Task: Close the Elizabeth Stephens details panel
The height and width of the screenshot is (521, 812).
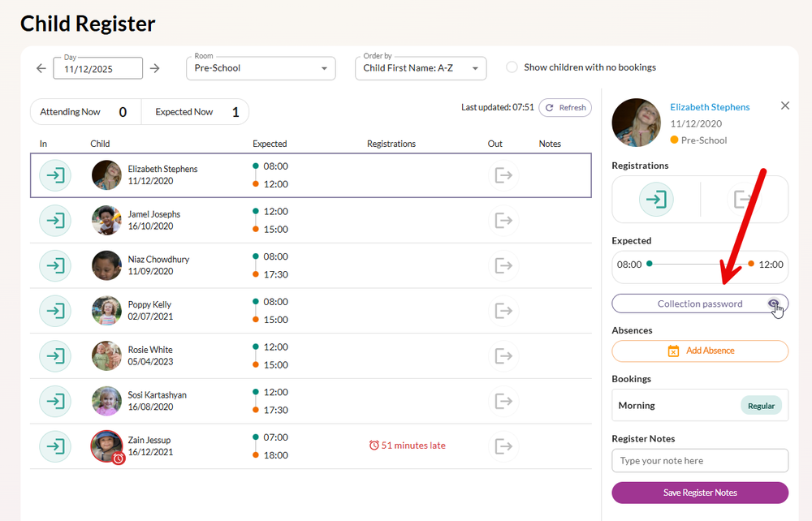Action: [784, 105]
